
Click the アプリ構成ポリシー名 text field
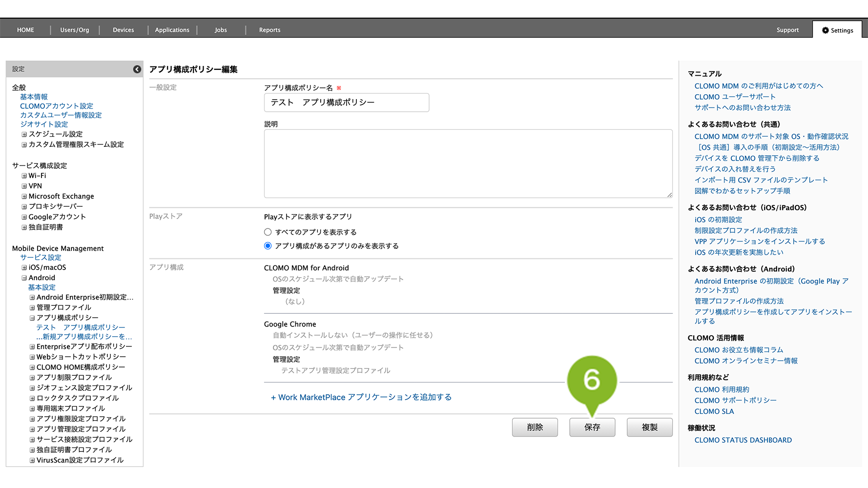pyautogui.click(x=347, y=102)
